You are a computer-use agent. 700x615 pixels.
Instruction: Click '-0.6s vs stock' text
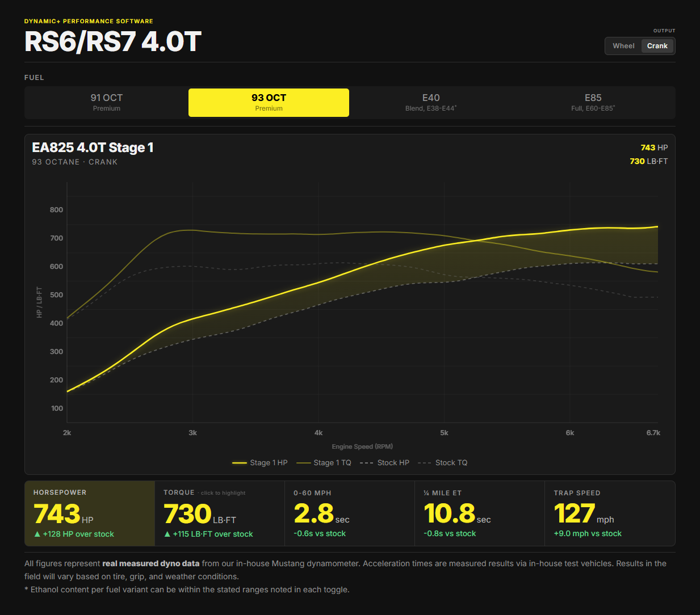coord(320,533)
